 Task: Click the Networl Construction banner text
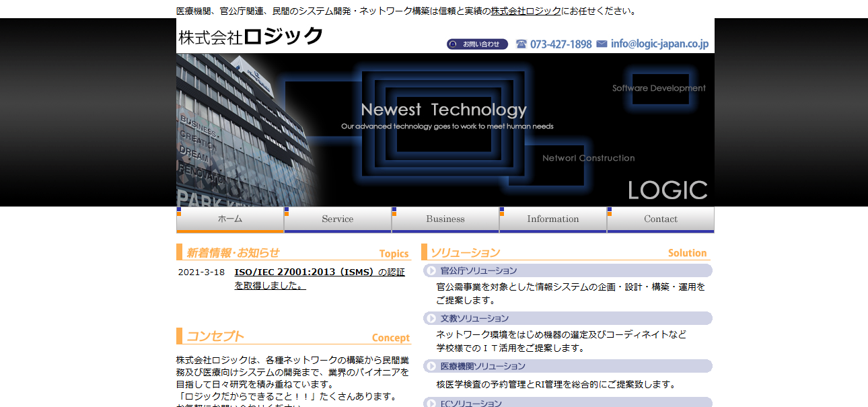[x=589, y=158]
